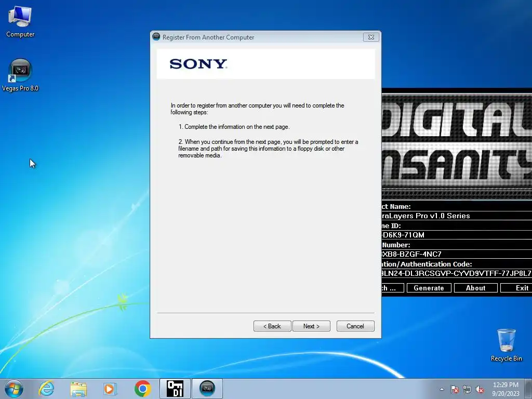Select the Recycle Bin desktop icon
This screenshot has width=532, height=399.
pos(506,345)
